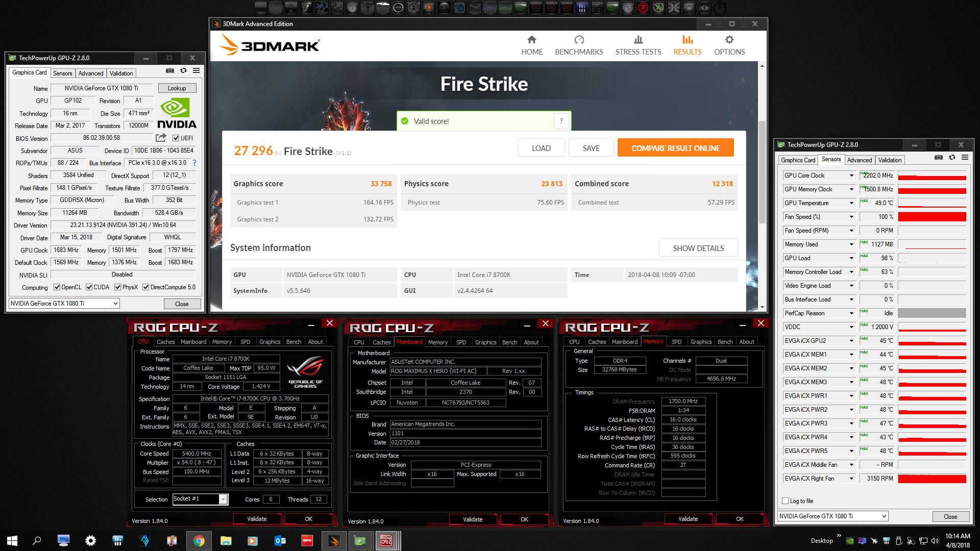Click Fan Speed (%) red sensor graph

coord(932,217)
